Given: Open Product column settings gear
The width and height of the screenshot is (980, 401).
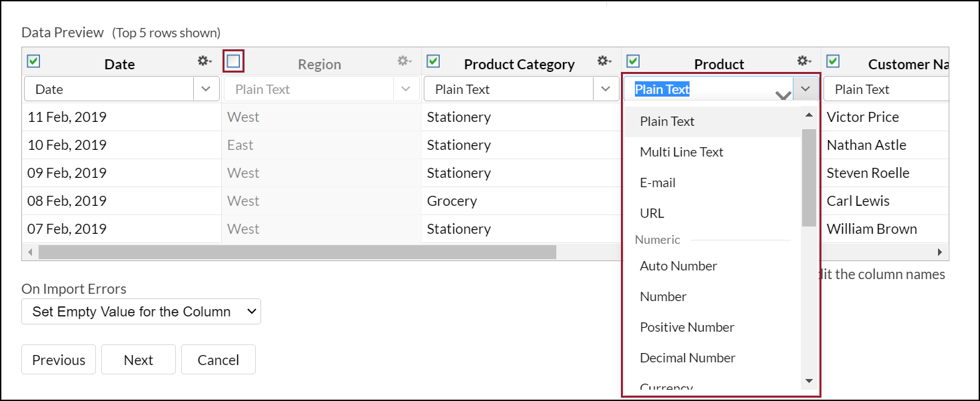Looking at the screenshot, I should [804, 61].
